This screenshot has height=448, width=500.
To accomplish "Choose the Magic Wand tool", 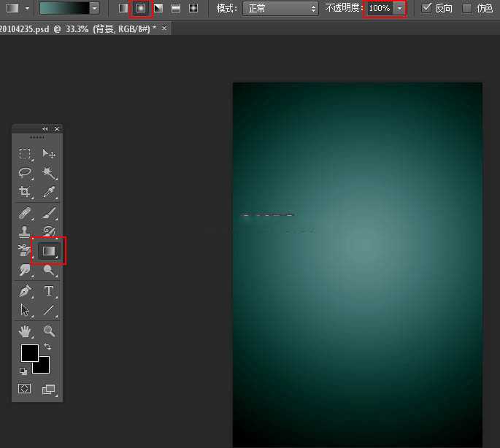I will (49, 173).
